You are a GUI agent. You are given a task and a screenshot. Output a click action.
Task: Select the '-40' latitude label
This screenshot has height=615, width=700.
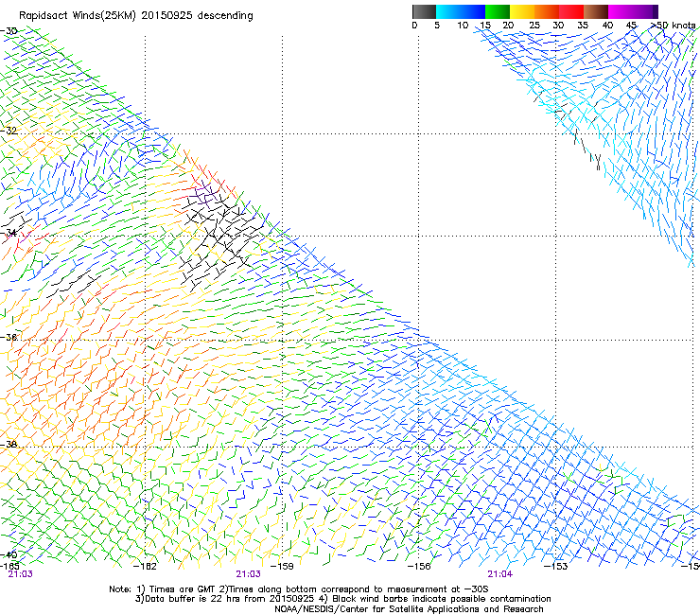[x=9, y=554]
